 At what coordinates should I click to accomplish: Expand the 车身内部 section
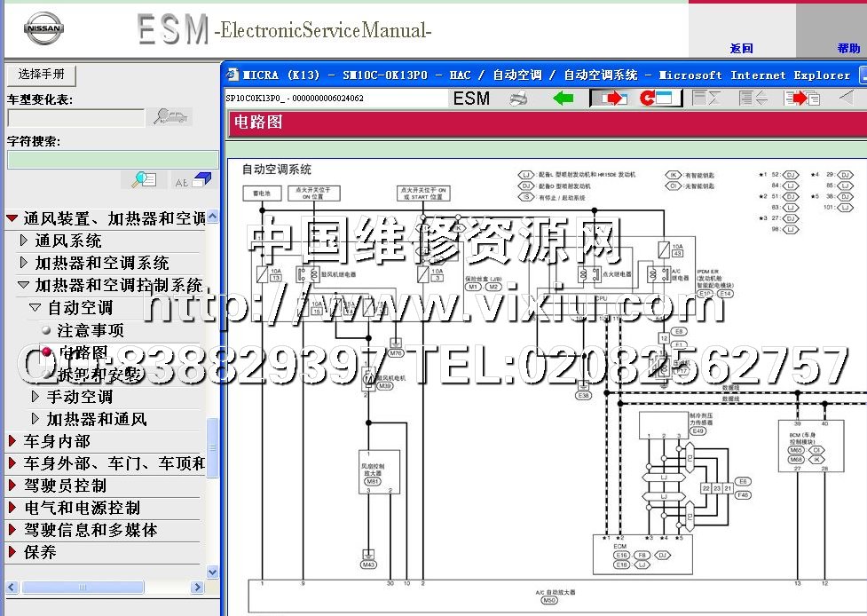coord(12,441)
